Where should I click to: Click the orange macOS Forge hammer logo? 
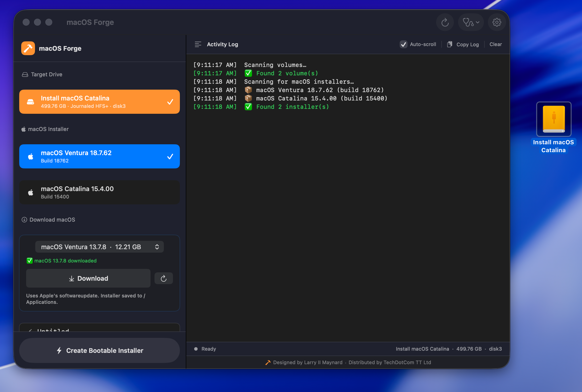pyautogui.click(x=28, y=48)
